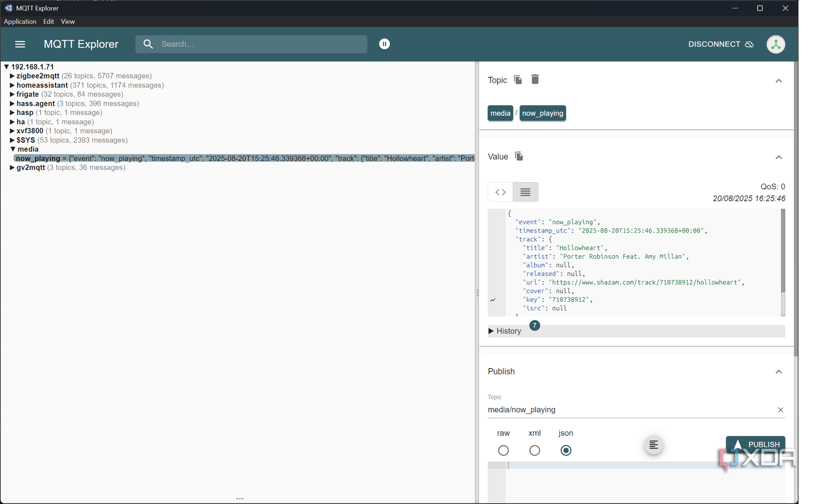Image resolution: width=828 pixels, height=504 pixels.
Task: Click the DISCONNECT button
Action: click(x=715, y=44)
